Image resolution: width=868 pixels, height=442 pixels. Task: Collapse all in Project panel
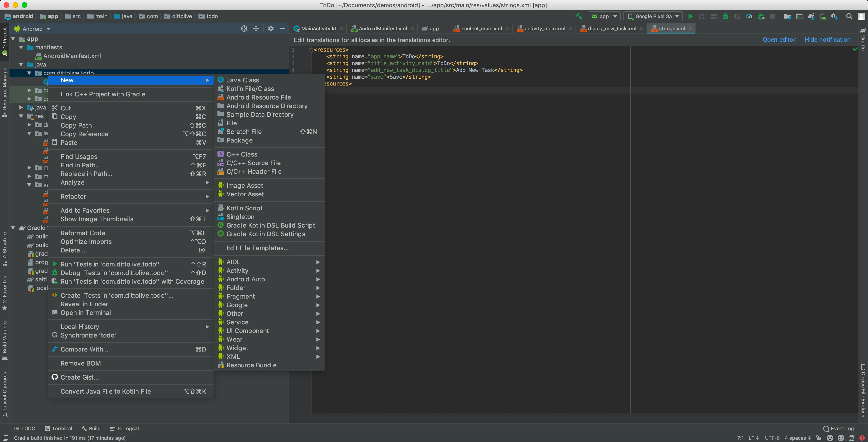(256, 29)
